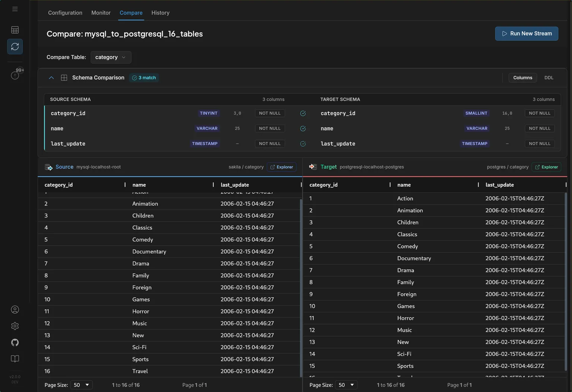Switch to the Configuration tab
The image size is (572, 392).
point(65,13)
